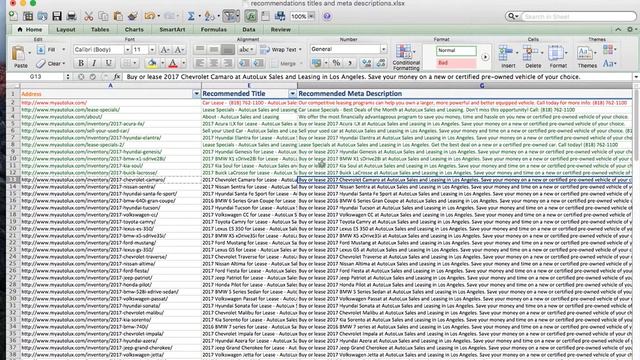
Task: Switch to the Charts ribbon tab
Action: 134,29
